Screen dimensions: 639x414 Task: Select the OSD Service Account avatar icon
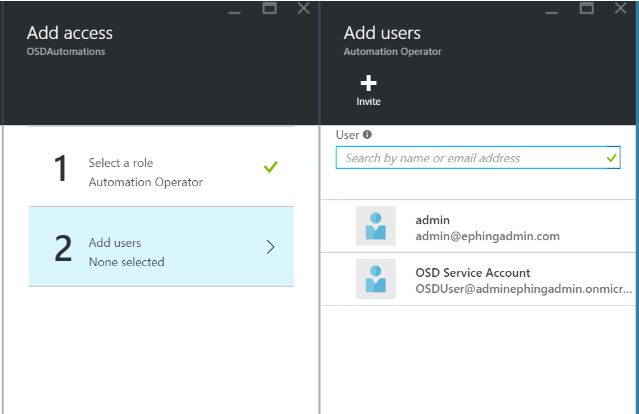pos(376,279)
